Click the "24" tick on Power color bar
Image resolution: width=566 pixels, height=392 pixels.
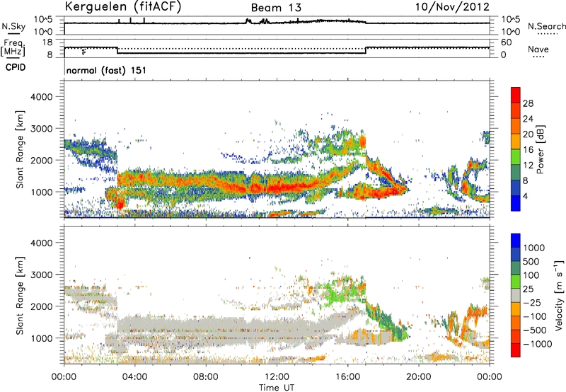pyautogui.click(x=528, y=119)
